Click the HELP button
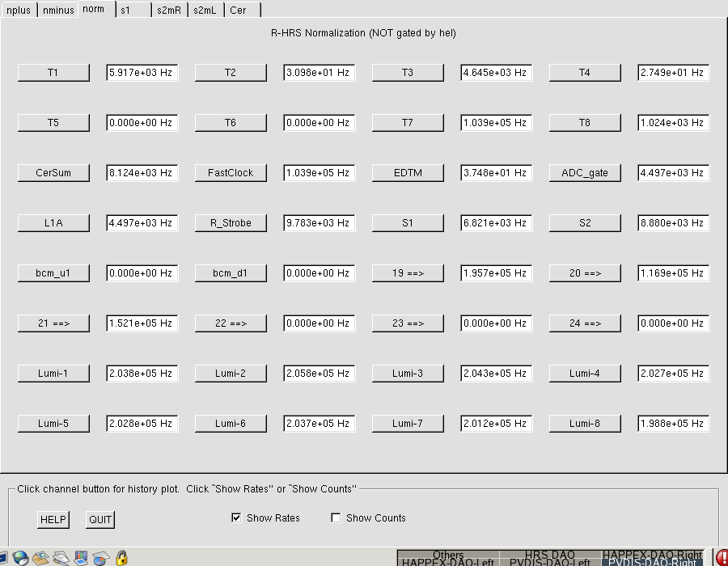The width and height of the screenshot is (728, 566). point(53,520)
